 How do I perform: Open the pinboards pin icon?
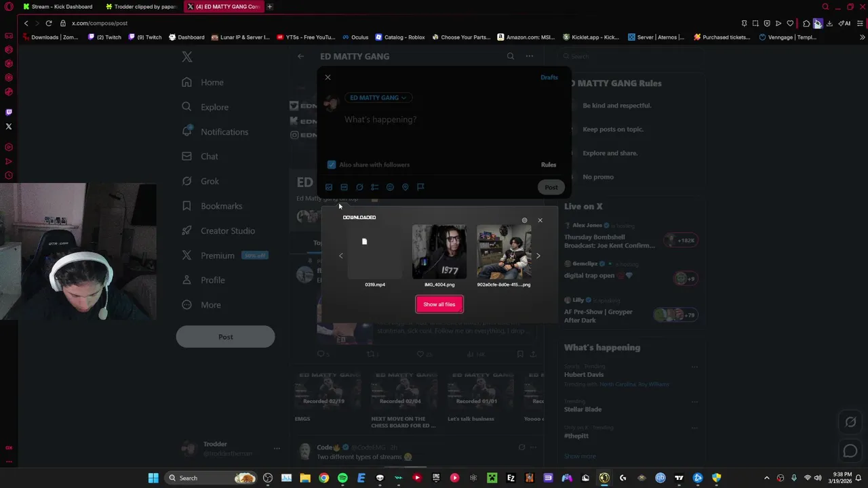[744, 23]
